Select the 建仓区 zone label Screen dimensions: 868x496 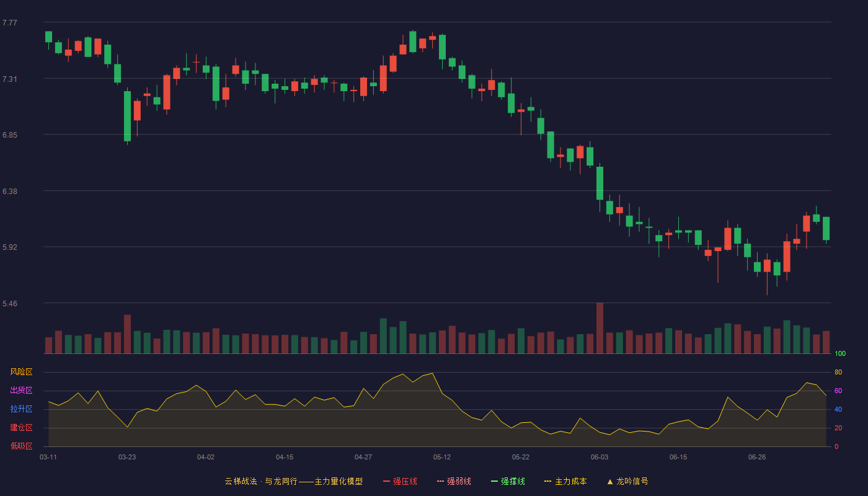[x=21, y=428]
